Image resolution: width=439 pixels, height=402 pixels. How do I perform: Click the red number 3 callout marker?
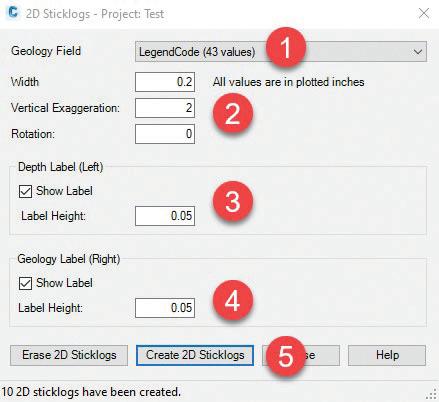233,201
